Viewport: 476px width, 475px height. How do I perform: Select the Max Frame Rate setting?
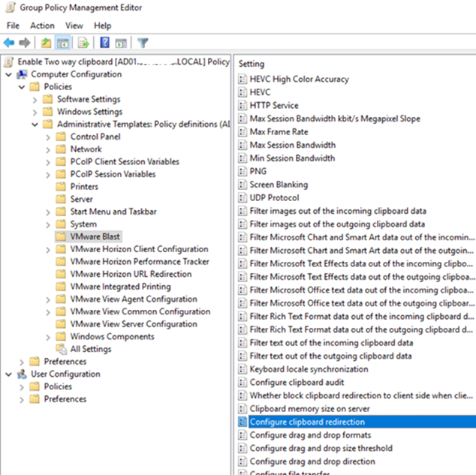pos(279,131)
